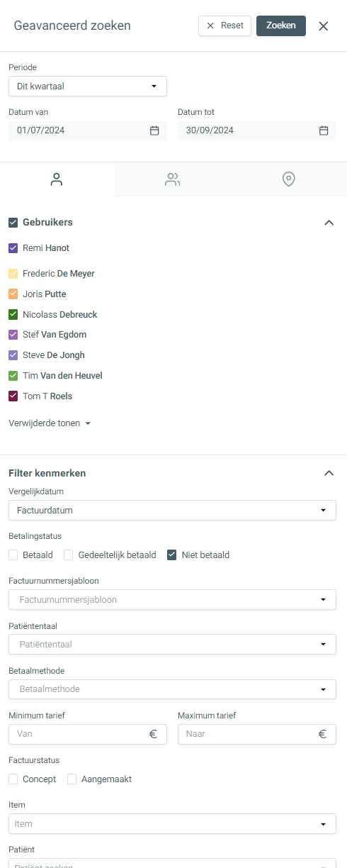Close the Geavanceerd zoeken panel

click(x=324, y=26)
